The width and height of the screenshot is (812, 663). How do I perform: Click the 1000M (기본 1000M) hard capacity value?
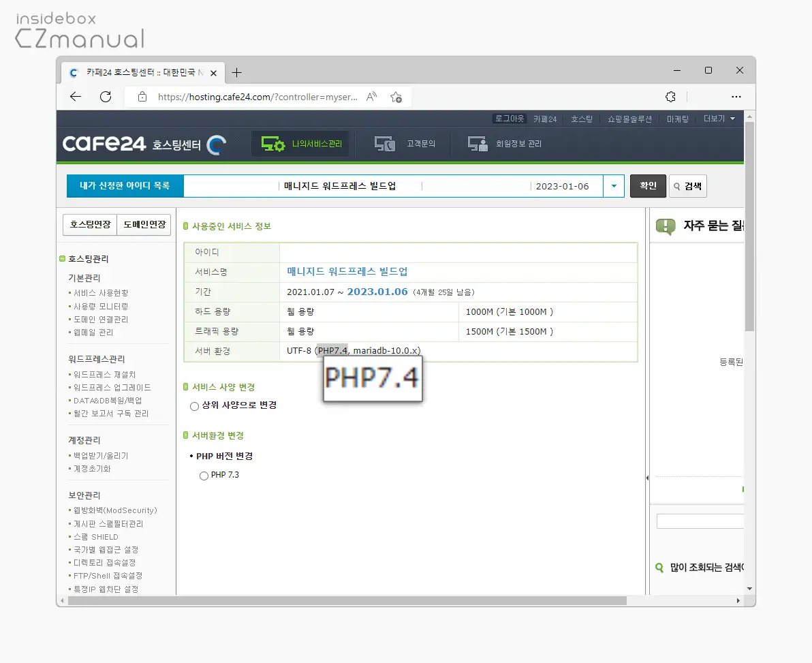pos(510,312)
